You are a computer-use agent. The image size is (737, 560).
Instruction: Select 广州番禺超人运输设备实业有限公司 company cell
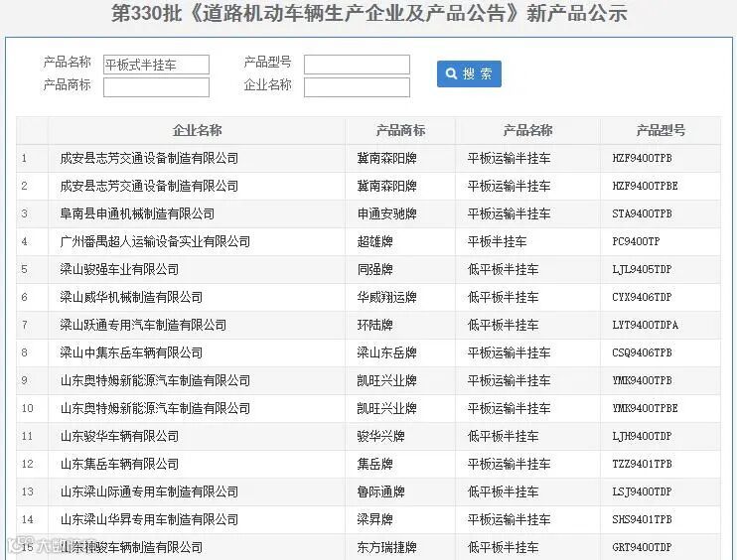point(197,241)
